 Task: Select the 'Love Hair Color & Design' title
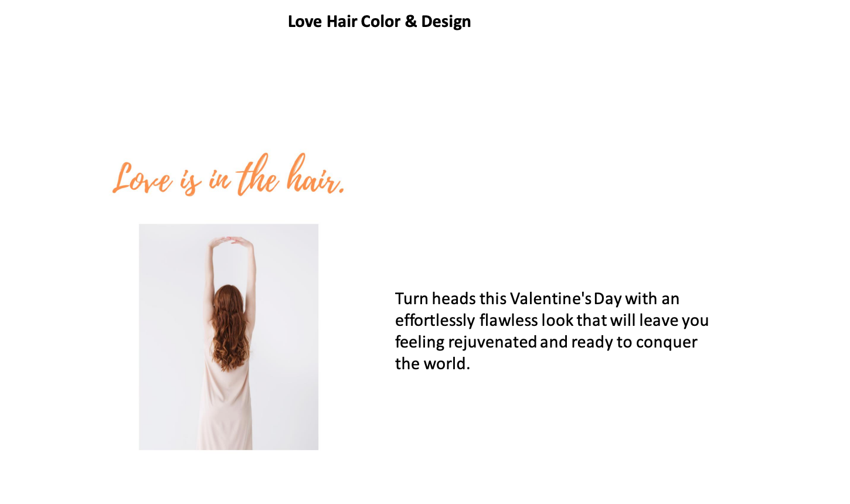pos(379,22)
